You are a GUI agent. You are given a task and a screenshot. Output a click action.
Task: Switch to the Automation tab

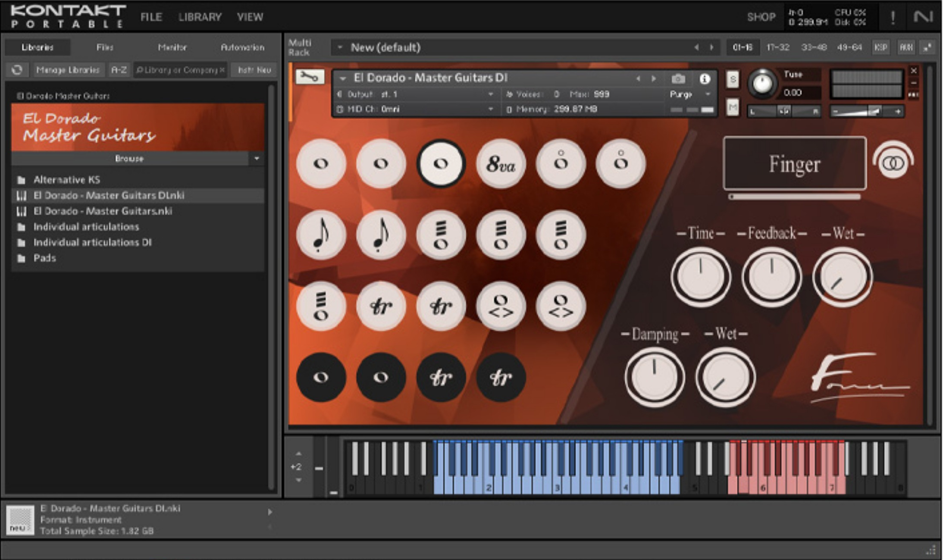(x=242, y=47)
